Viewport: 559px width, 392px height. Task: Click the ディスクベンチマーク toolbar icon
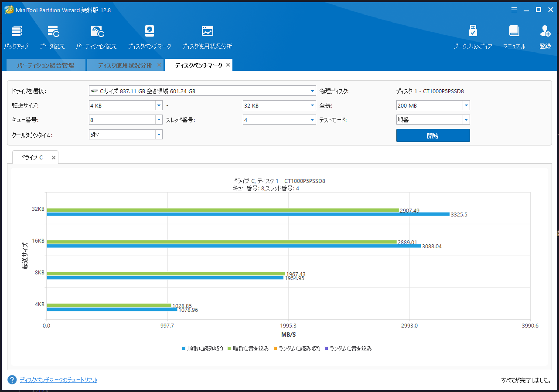pyautogui.click(x=149, y=37)
